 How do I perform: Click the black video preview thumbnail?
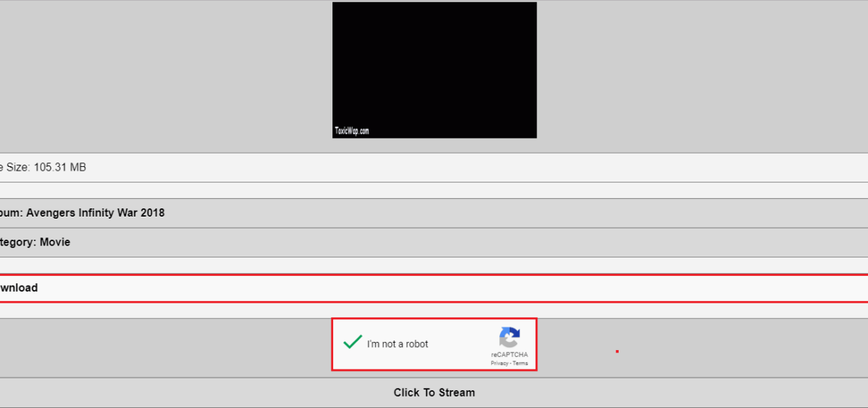pyautogui.click(x=435, y=70)
